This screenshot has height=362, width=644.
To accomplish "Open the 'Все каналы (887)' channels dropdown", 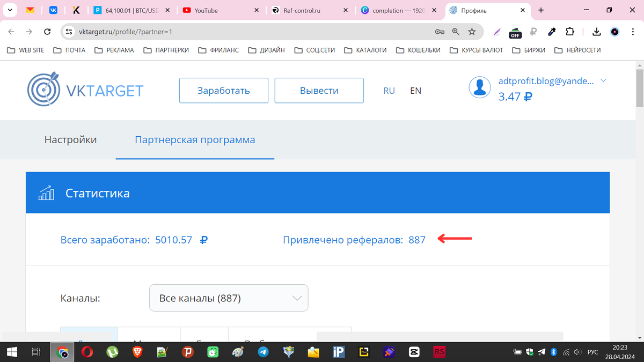I will 228,298.
